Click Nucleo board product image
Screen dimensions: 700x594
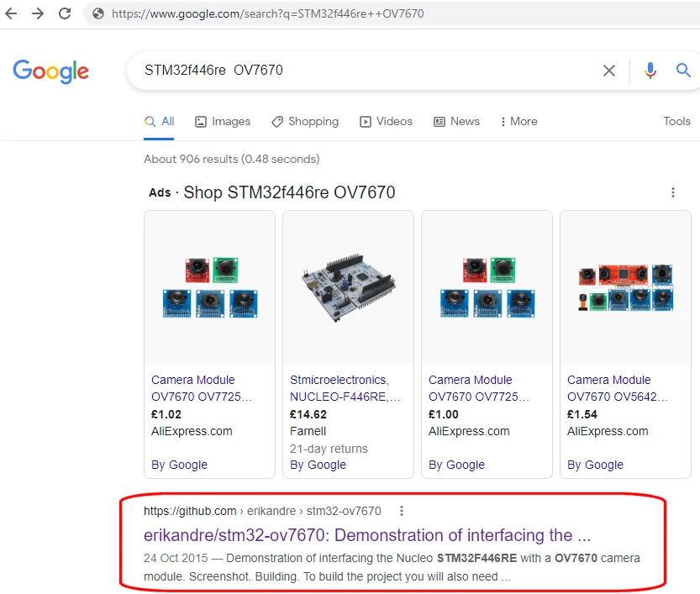tap(348, 288)
